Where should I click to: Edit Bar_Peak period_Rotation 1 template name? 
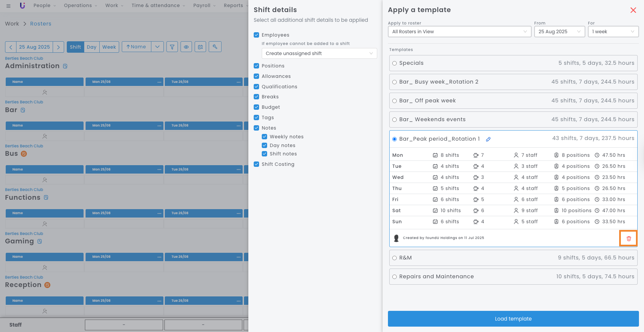click(x=488, y=139)
